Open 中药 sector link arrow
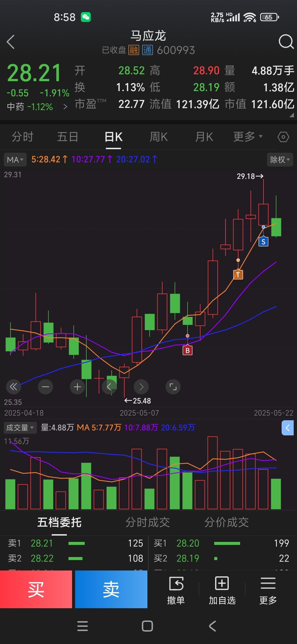The height and width of the screenshot is (644, 297). (x=65, y=107)
